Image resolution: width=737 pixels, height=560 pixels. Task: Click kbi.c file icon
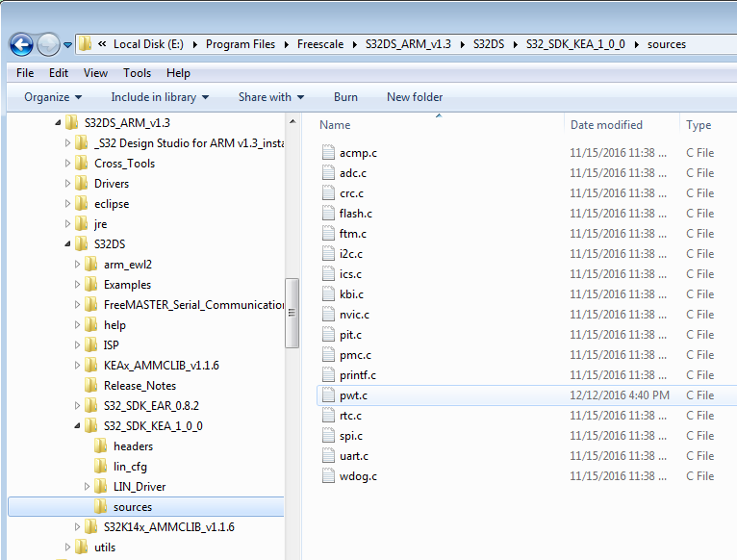[328, 293]
